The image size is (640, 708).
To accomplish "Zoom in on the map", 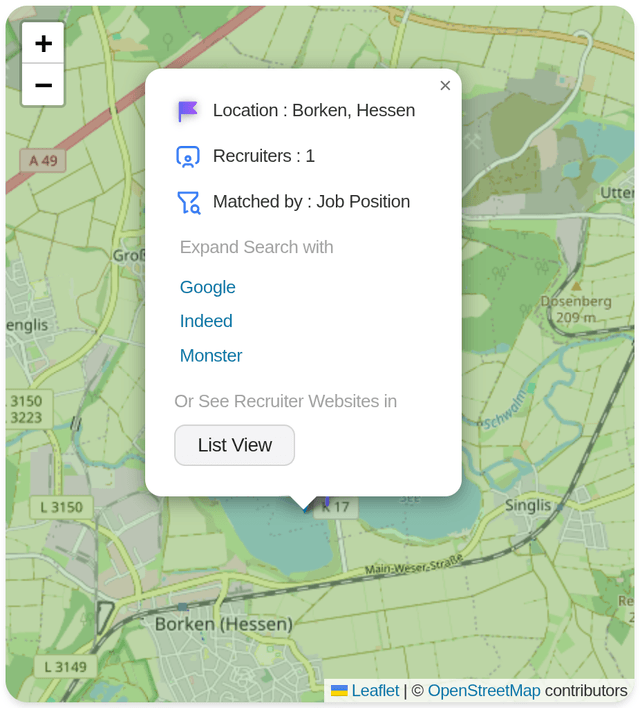I will coord(43,44).
